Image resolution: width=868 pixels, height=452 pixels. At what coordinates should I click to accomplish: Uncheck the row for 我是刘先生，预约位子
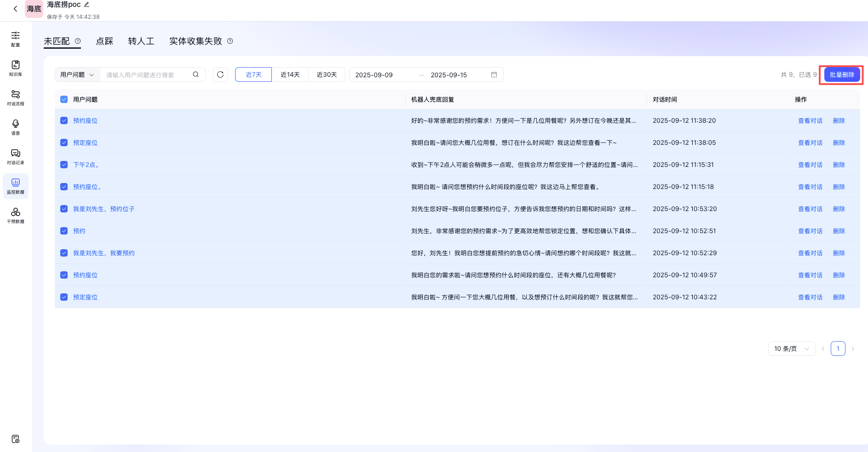(x=63, y=208)
